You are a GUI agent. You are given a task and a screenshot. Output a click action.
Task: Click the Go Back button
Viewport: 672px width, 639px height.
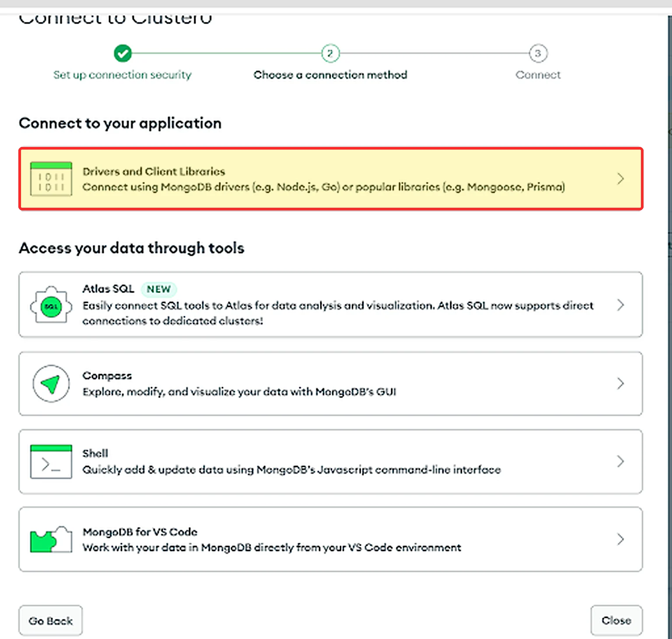pos(51,621)
